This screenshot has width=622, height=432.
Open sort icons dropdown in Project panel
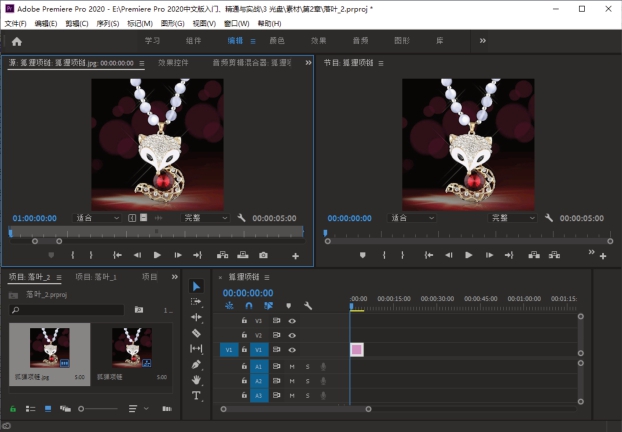(138, 409)
